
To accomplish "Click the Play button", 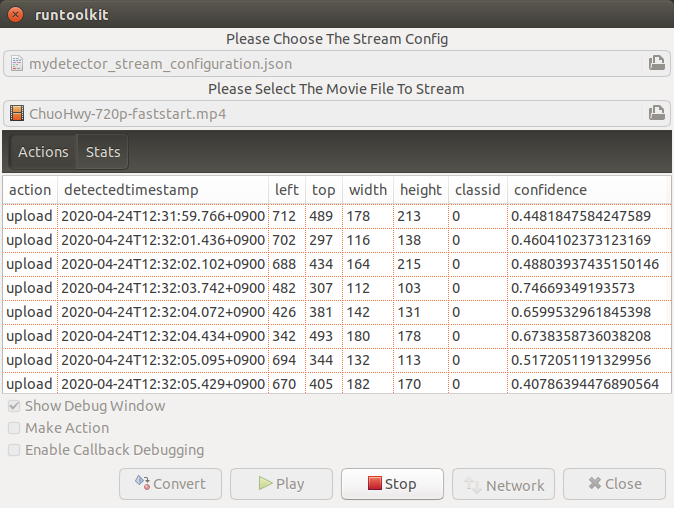I will point(281,484).
